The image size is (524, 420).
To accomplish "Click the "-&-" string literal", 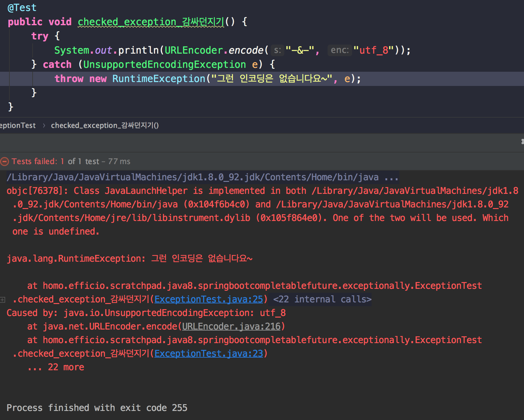I will (300, 50).
